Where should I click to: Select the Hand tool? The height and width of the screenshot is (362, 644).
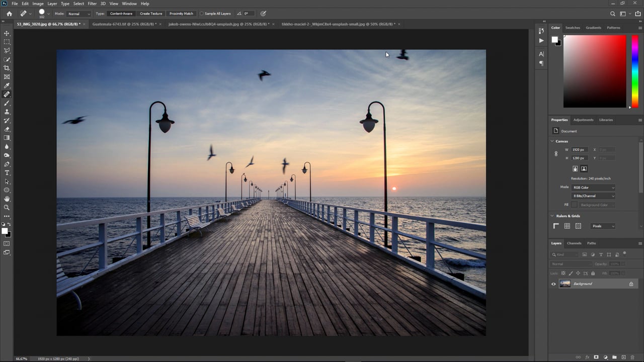click(x=7, y=199)
